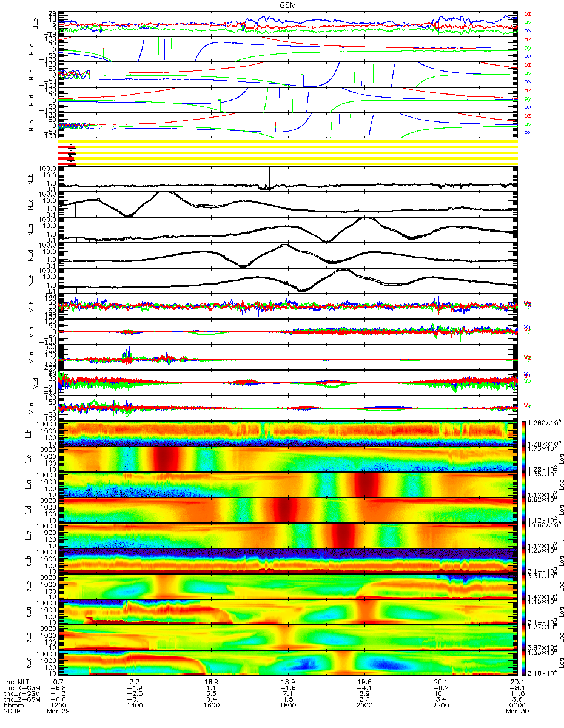Click the by legend of the B_b panel
The width and height of the screenshot is (564, 728).
[x=528, y=22]
